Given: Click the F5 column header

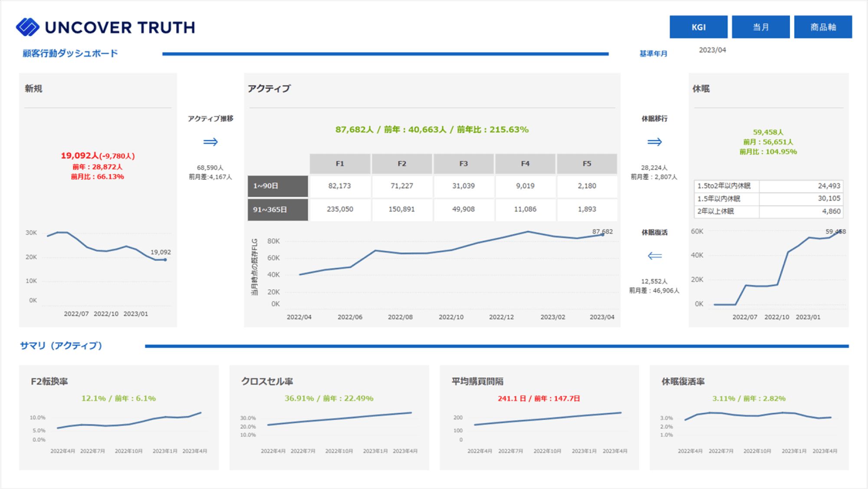Looking at the screenshot, I should point(587,164).
